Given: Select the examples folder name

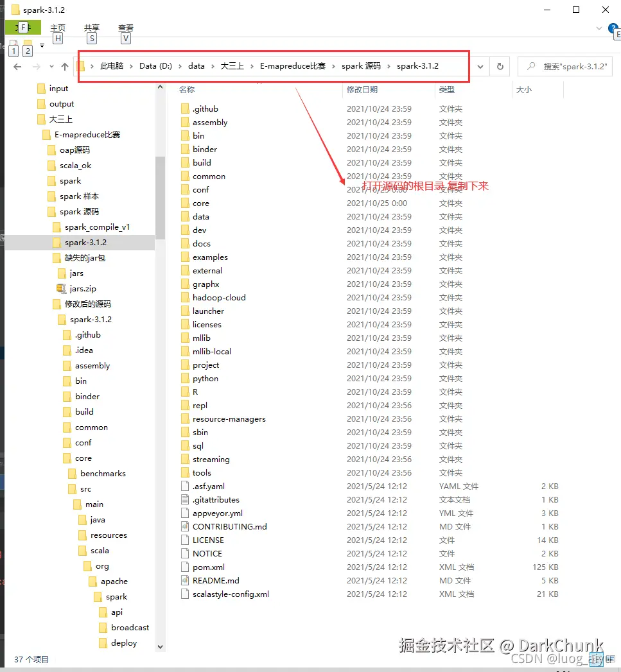Looking at the screenshot, I should click(x=210, y=257).
